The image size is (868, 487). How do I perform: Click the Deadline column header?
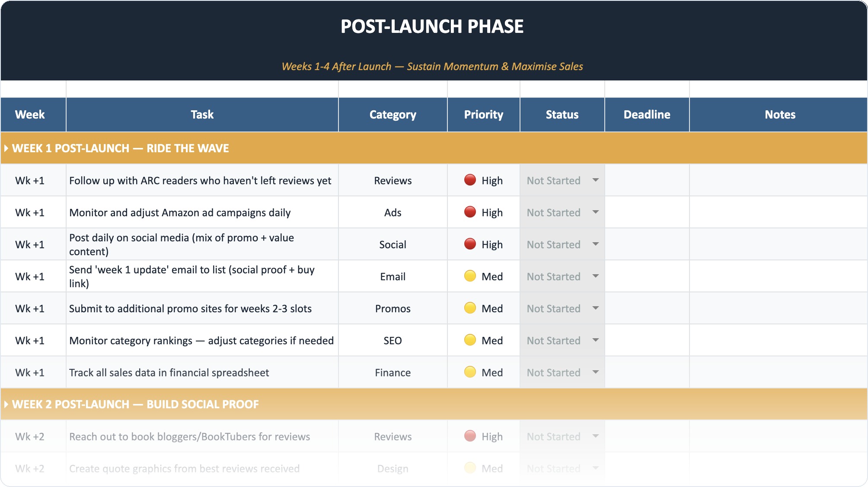646,115
